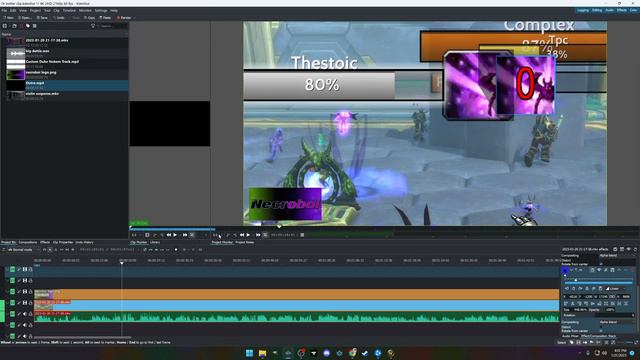Open the Settings menu
The height and width of the screenshot is (360, 640).
click(101, 10)
